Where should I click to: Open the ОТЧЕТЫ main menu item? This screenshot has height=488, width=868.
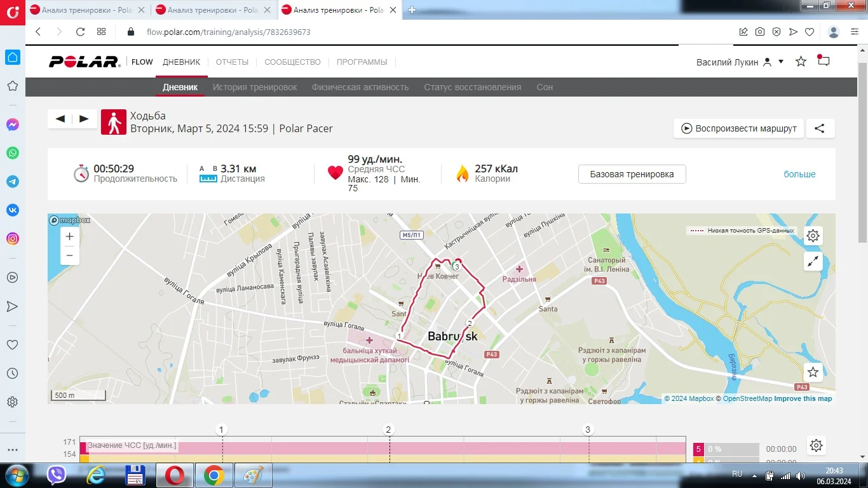(232, 62)
